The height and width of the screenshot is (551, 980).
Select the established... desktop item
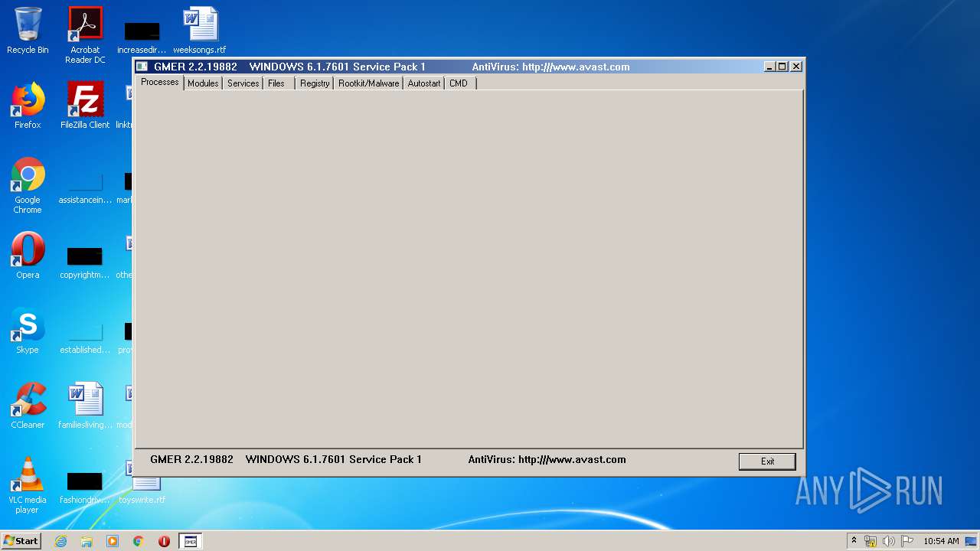[85, 337]
